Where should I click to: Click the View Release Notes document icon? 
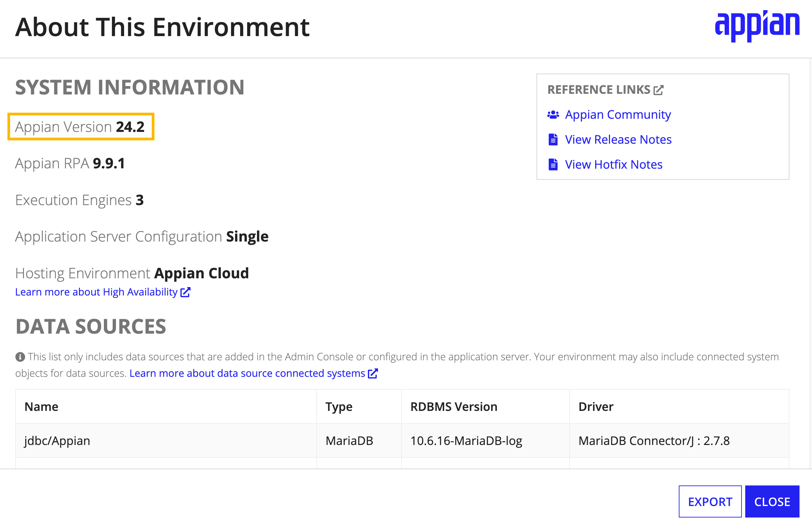click(553, 140)
